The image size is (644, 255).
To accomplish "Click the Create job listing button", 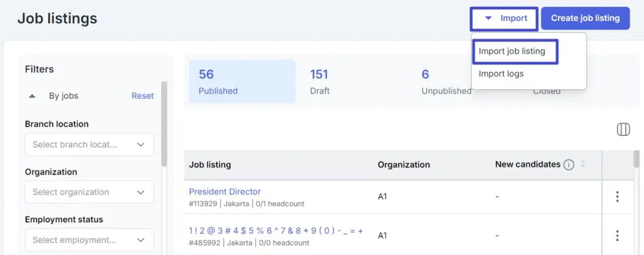I will [586, 18].
